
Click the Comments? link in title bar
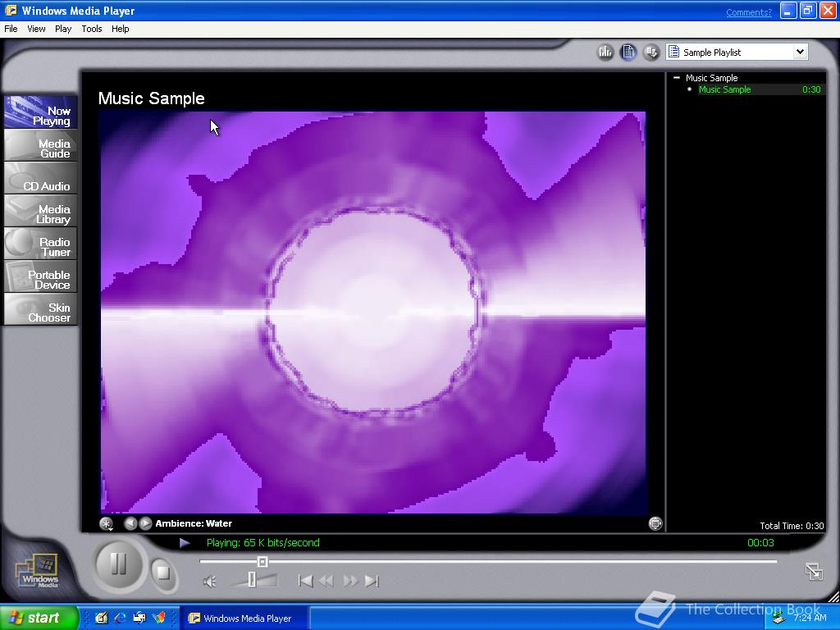click(x=749, y=12)
